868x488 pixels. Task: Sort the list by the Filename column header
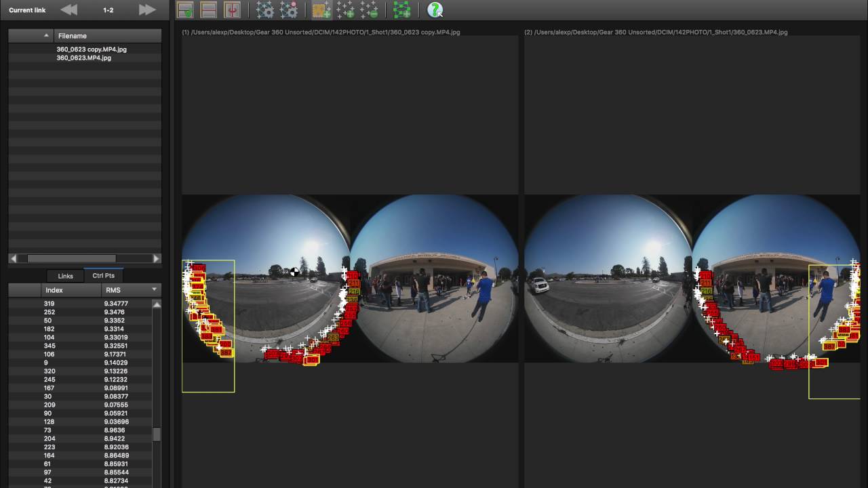[108, 35]
